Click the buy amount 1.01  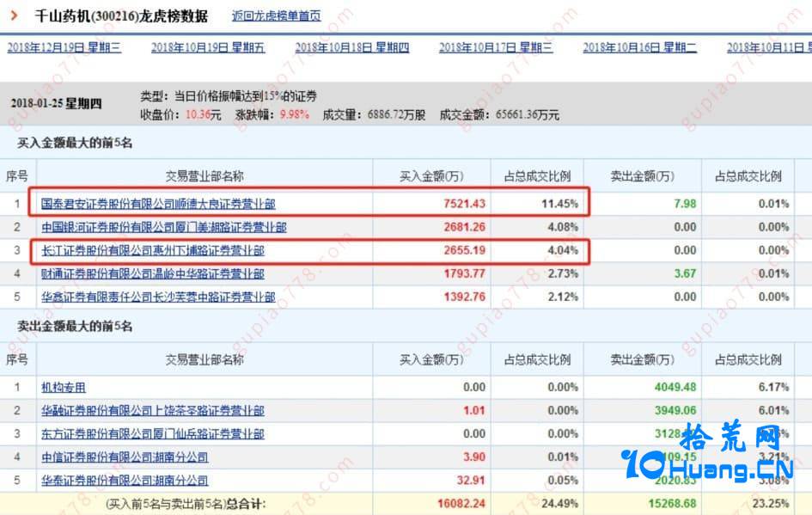(x=473, y=410)
